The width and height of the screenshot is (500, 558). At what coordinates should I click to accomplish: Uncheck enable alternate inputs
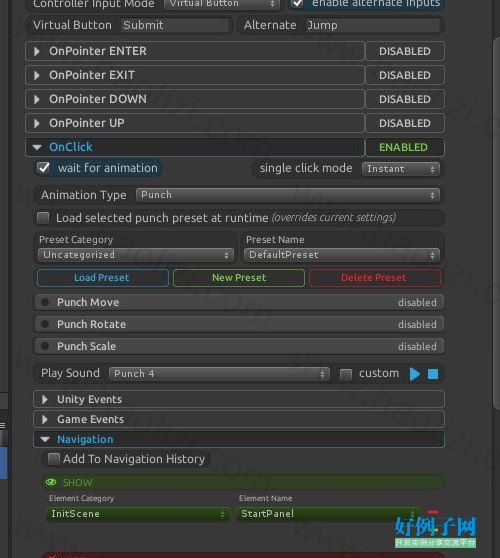click(297, 4)
